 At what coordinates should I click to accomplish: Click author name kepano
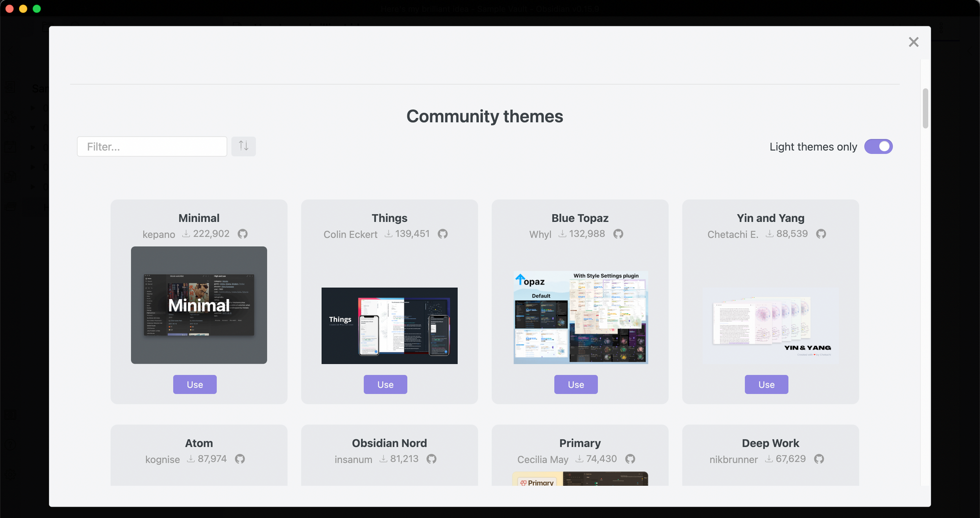pyautogui.click(x=159, y=235)
